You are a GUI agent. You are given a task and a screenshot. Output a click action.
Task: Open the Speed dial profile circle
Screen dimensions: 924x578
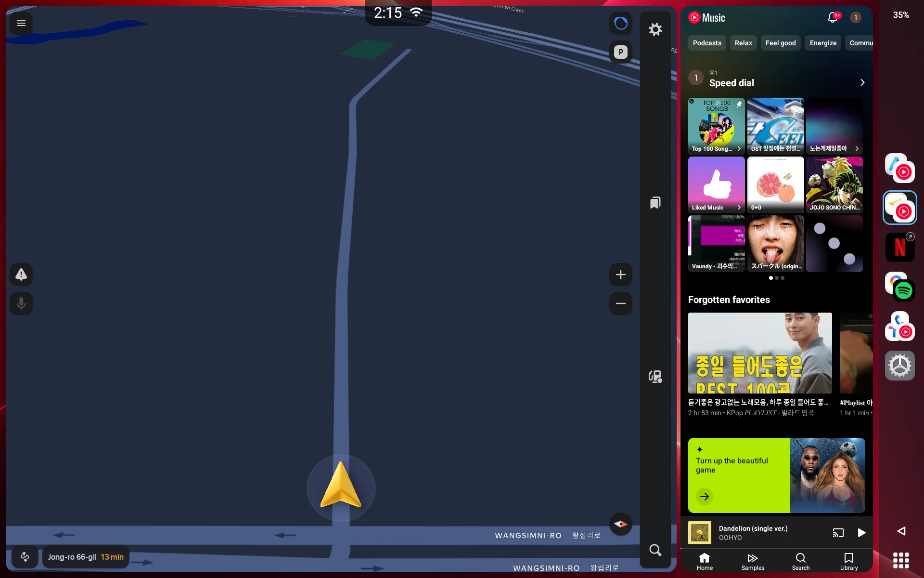696,78
